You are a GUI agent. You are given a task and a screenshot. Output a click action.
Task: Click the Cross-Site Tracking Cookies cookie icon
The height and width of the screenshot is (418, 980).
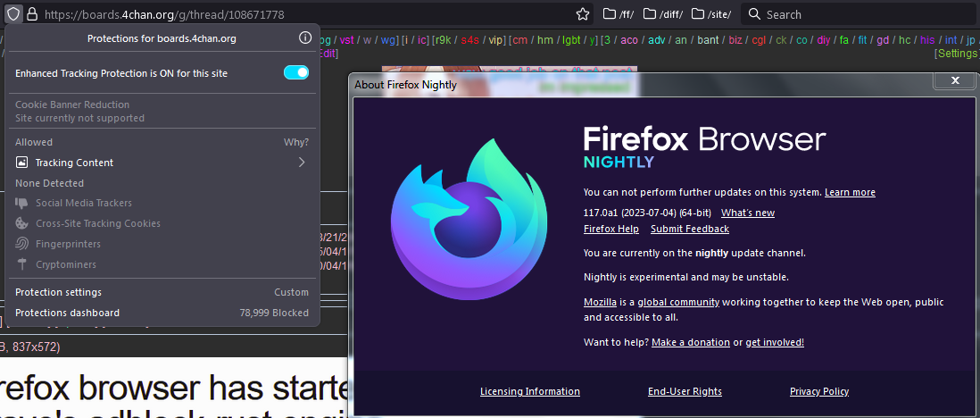(22, 223)
